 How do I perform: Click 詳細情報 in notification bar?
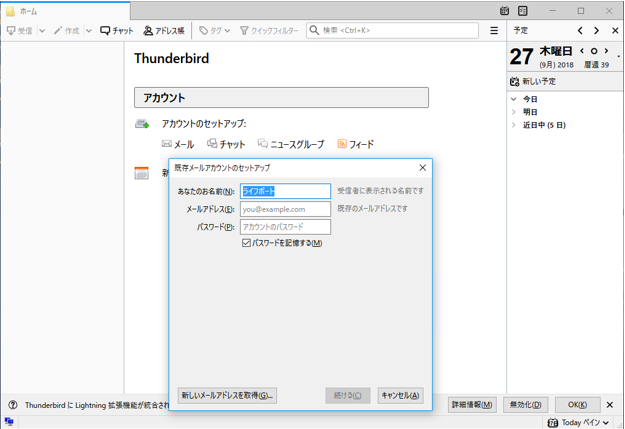(x=472, y=405)
